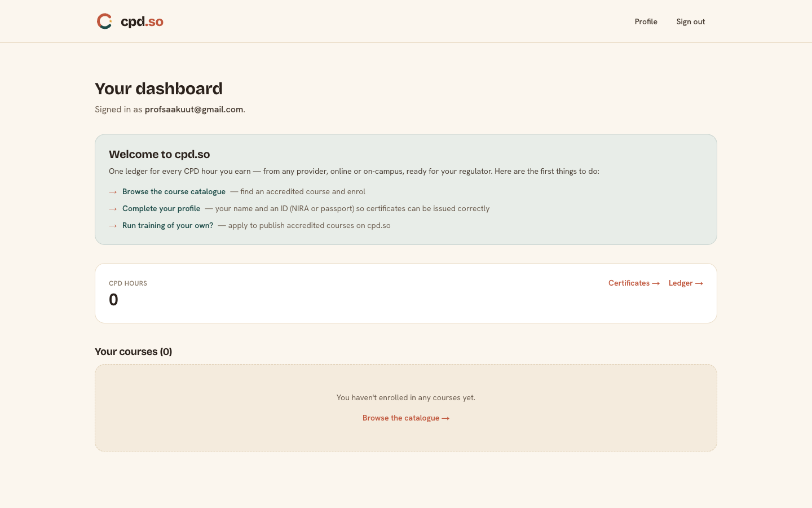Click the 0 hours value

(x=113, y=300)
